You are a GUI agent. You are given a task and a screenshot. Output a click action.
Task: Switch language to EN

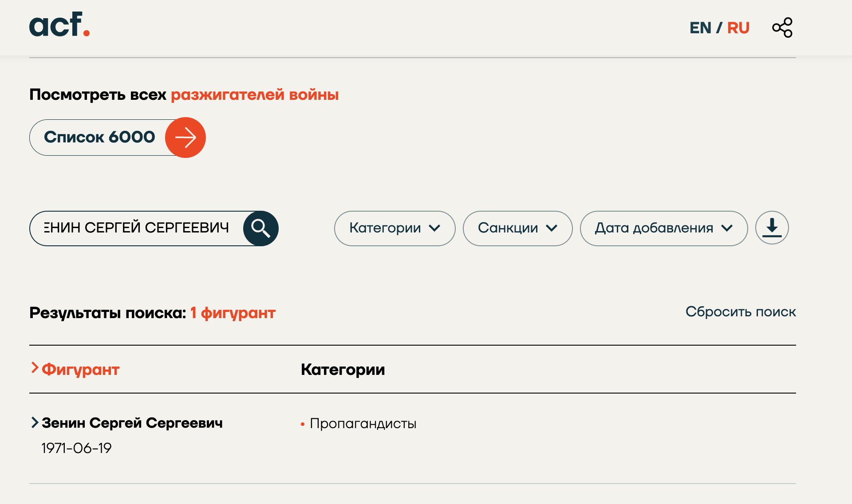(x=700, y=28)
